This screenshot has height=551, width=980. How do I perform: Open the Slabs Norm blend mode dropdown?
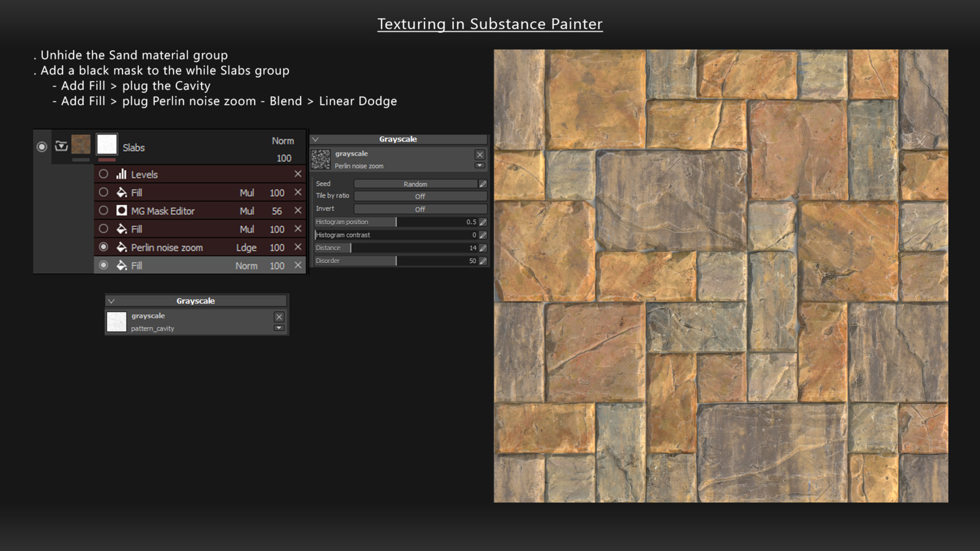283,141
